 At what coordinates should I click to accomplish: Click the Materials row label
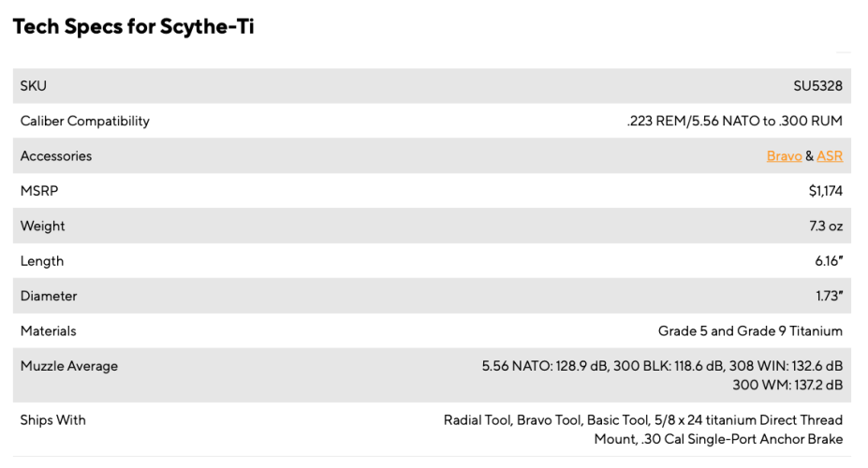click(x=48, y=330)
